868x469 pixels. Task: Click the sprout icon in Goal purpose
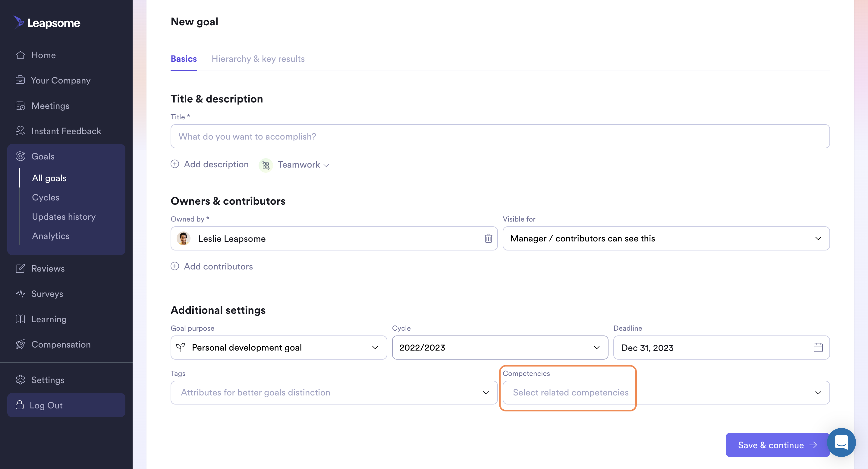coord(181,347)
